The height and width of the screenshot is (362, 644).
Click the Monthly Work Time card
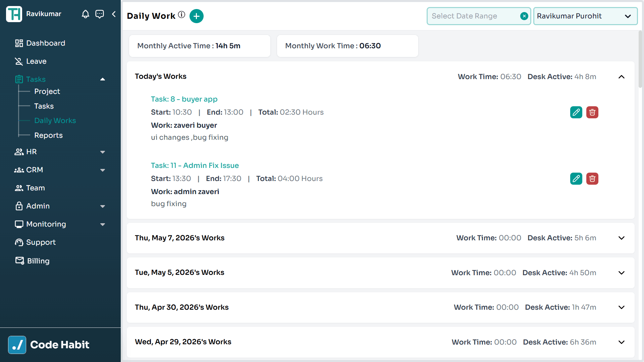[x=347, y=46]
